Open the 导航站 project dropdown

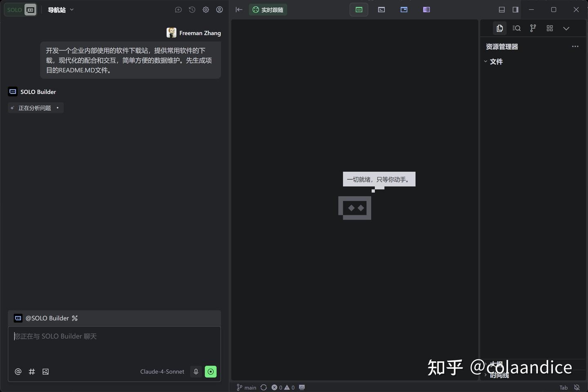60,9
